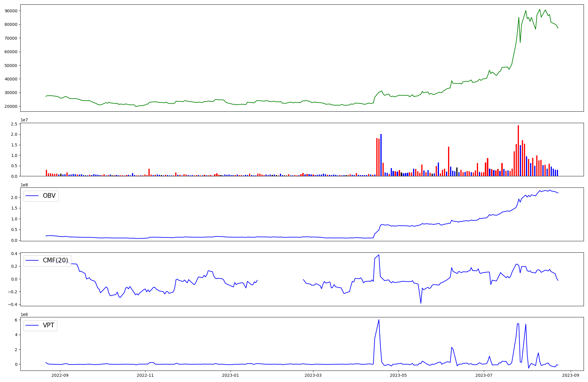Click the CMF(20) legend label
The image size is (588, 382).
click(55, 260)
